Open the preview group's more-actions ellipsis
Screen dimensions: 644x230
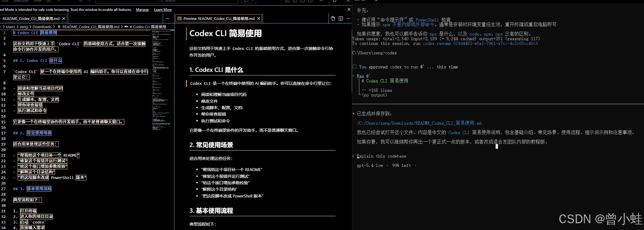[x=348, y=18]
